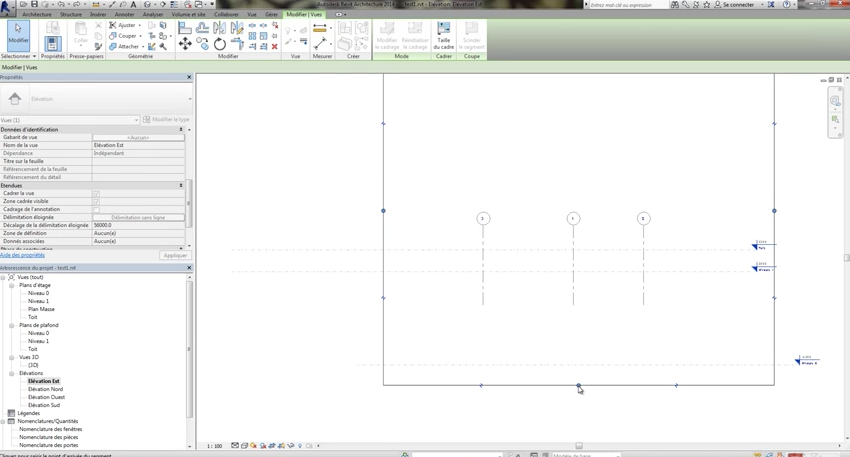Click the Délimitation sans ligne button

138,218
